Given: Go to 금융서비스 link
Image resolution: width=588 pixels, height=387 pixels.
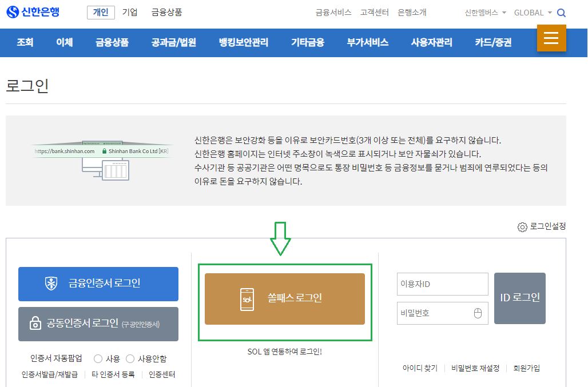Looking at the screenshot, I should click(333, 13).
